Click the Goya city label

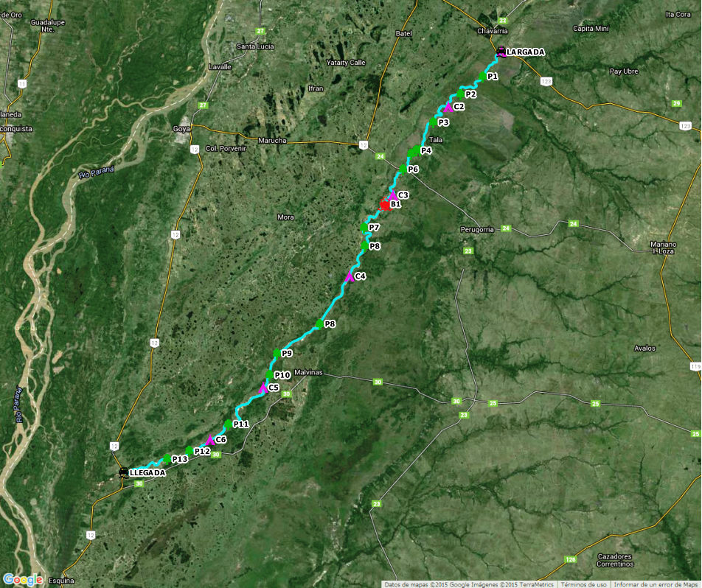[181, 128]
